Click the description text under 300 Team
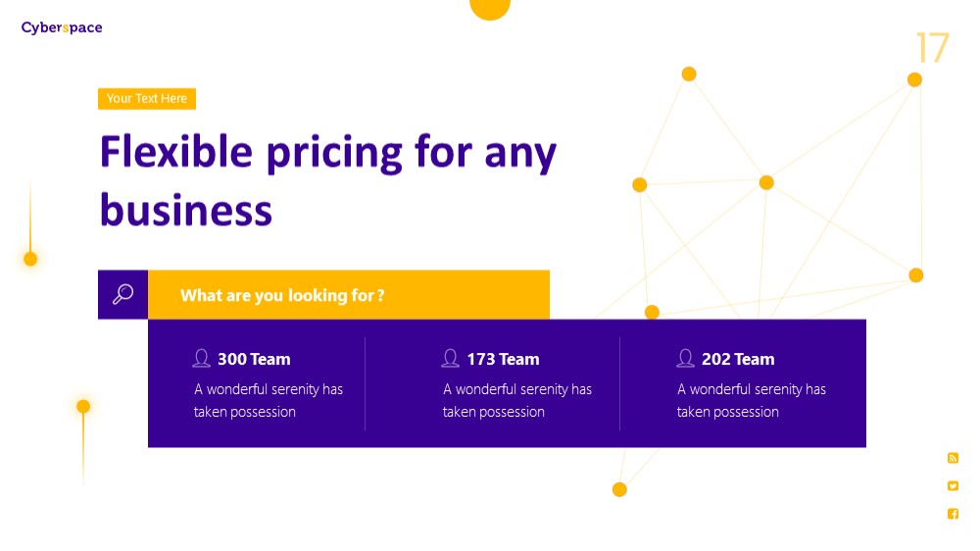 coord(269,400)
